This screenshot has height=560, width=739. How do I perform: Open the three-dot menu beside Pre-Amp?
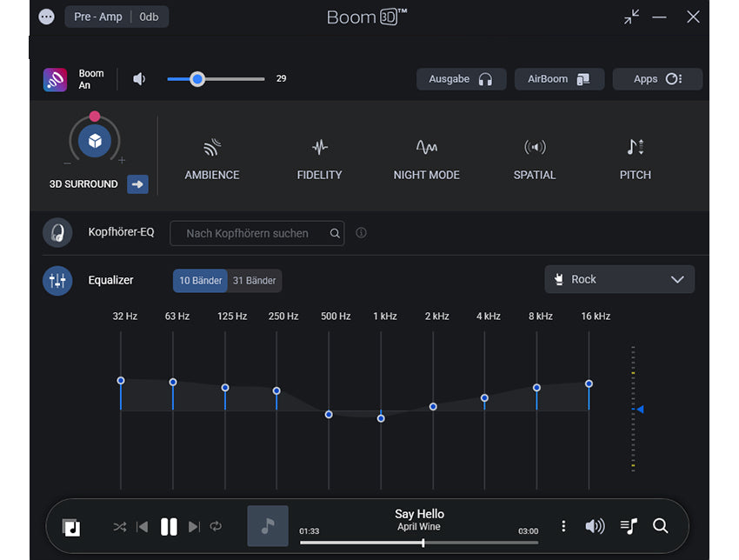[x=46, y=17]
